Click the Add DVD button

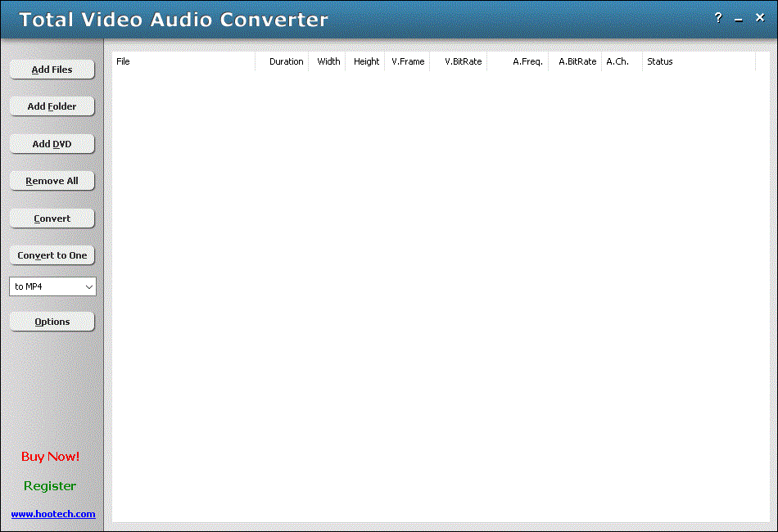[x=52, y=144]
